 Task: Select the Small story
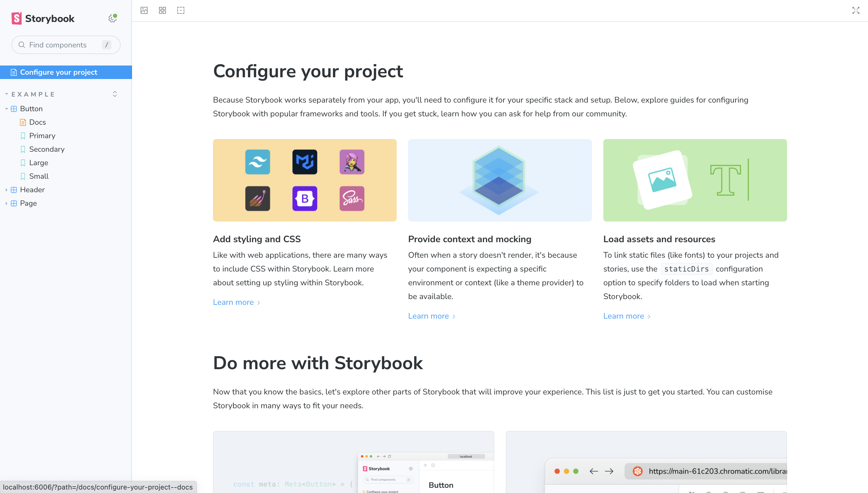coord(38,176)
